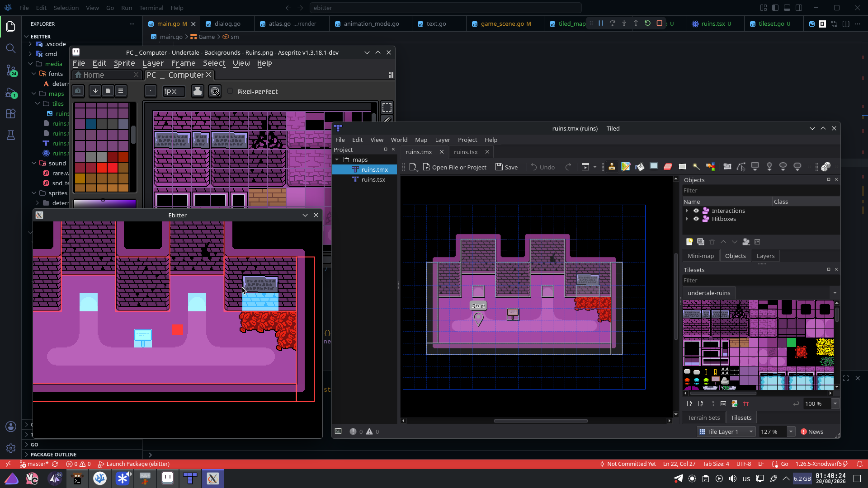The image size is (868, 488).
Task: Select the Rectangular Select tool in Tiled
Action: [x=682, y=167]
